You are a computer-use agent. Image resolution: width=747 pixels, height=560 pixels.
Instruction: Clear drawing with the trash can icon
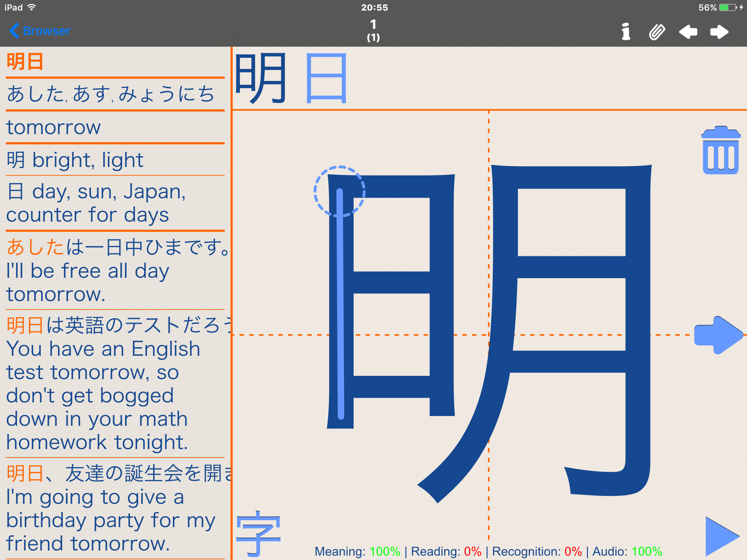pos(720,151)
